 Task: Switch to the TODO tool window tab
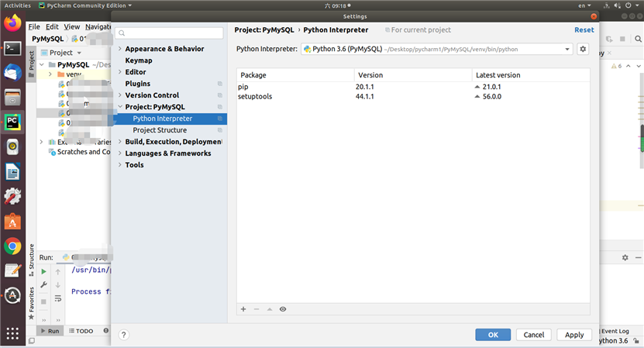coord(81,331)
